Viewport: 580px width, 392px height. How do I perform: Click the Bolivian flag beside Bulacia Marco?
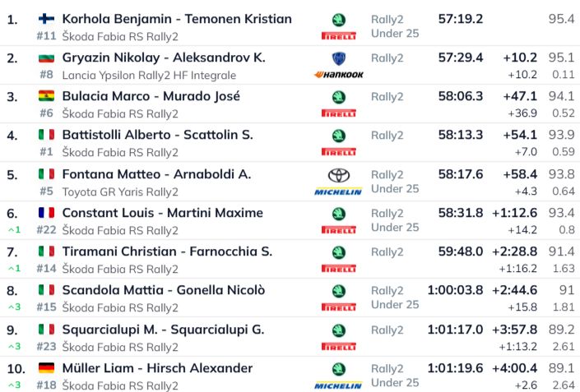[46, 96]
